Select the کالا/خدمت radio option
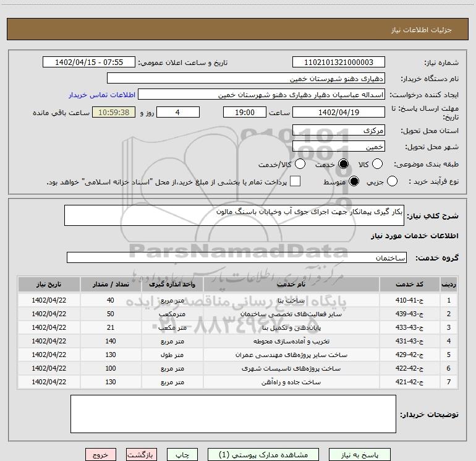 click(300, 164)
